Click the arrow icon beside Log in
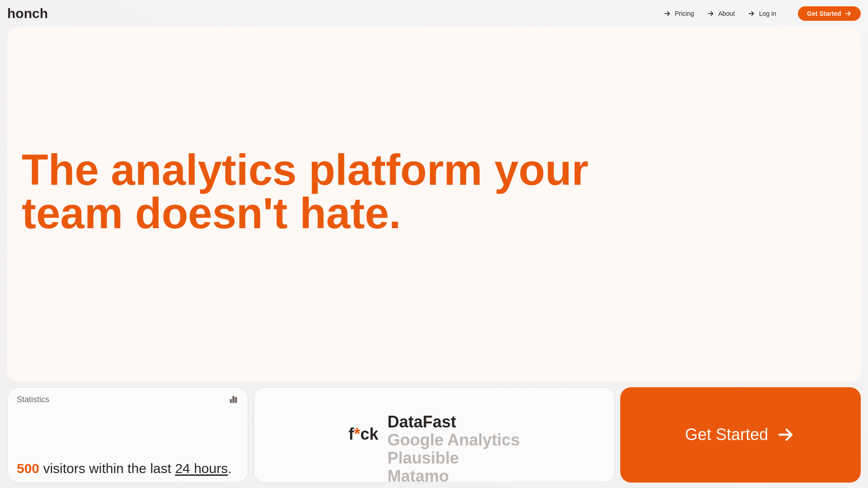 [751, 14]
